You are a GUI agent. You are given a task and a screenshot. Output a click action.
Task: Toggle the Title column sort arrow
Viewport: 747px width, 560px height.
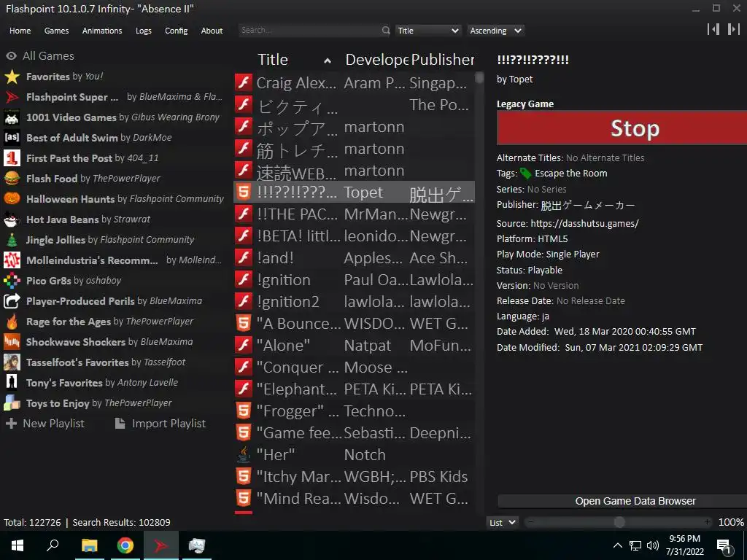tap(328, 61)
